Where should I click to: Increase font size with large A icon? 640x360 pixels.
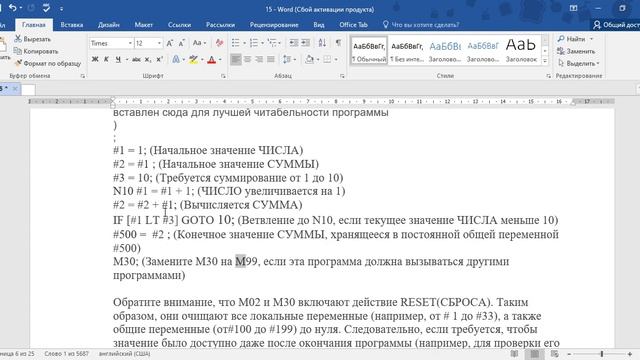[x=170, y=43]
